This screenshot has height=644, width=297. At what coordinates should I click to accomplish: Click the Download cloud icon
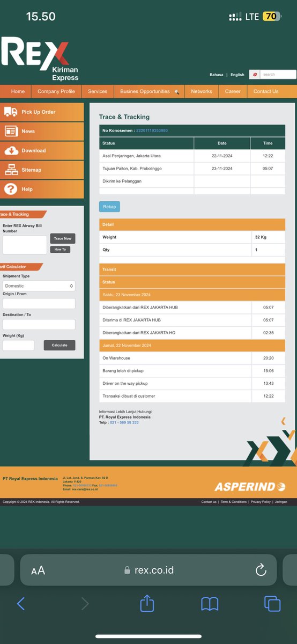pos(11,150)
